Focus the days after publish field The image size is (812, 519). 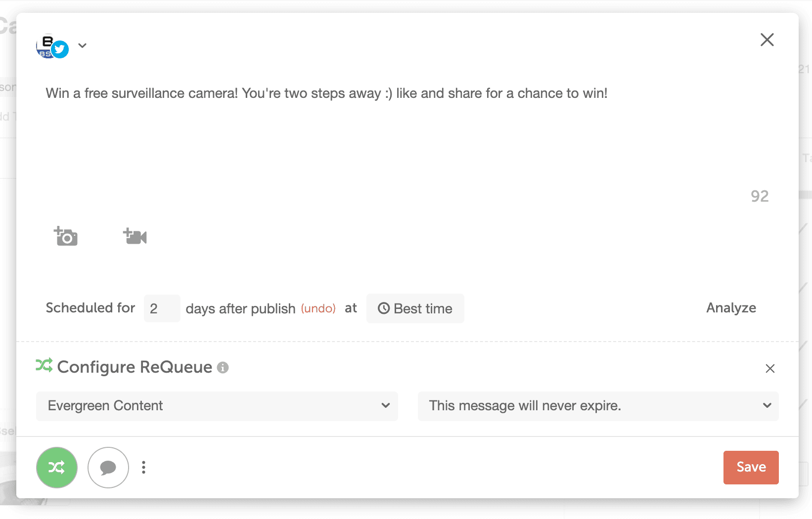pos(162,308)
